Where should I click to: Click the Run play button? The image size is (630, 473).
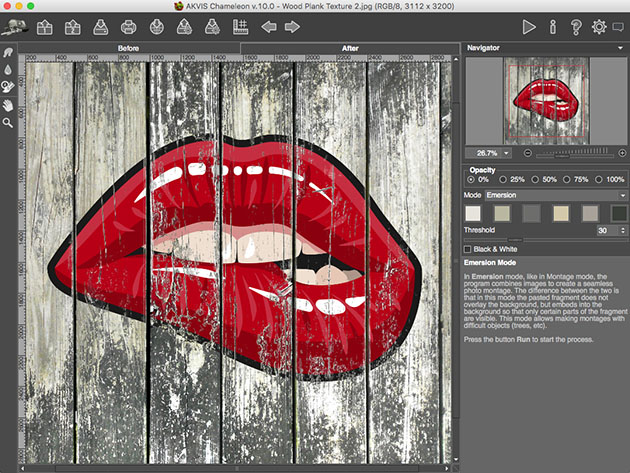(x=529, y=27)
